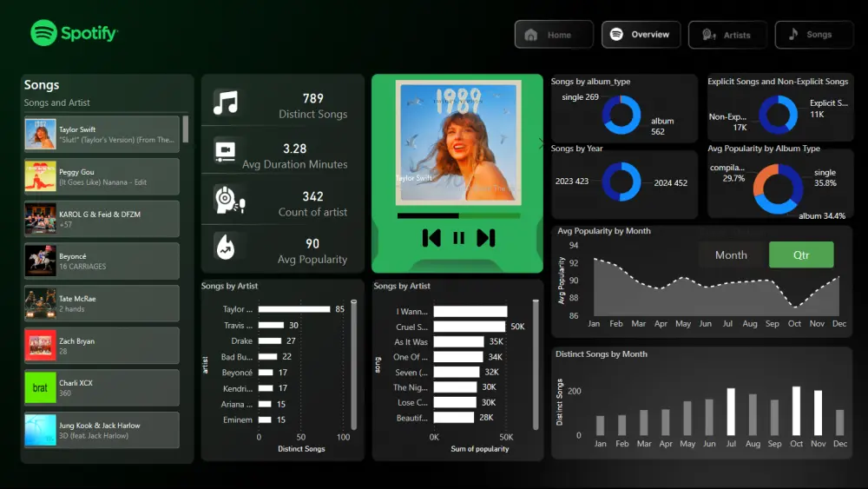Click the Oct bar in Distinct Songs chart
The image size is (868, 489).
click(x=796, y=411)
